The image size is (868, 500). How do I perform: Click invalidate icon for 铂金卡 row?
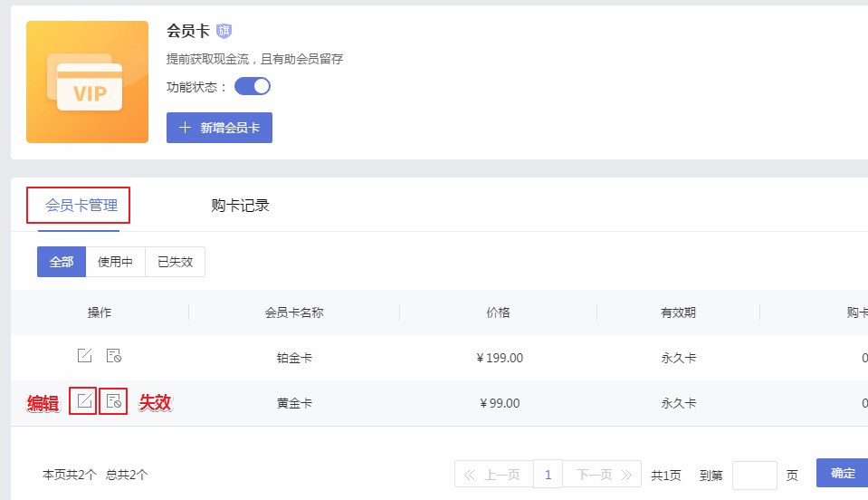113,355
